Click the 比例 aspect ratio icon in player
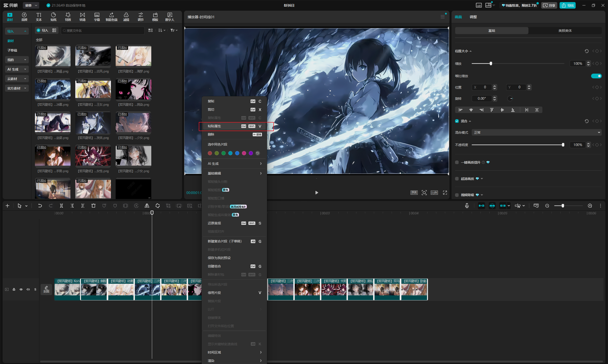Screen dimensions: 608x364 point(434,193)
